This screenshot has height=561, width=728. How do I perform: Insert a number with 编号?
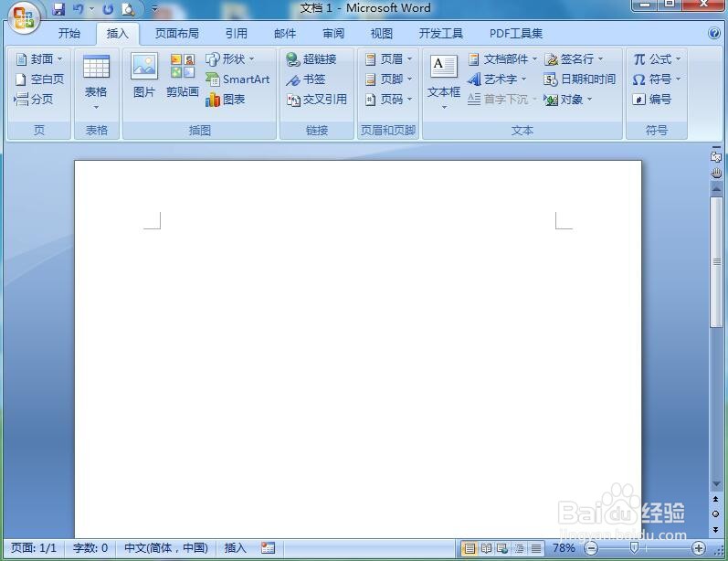(651, 99)
